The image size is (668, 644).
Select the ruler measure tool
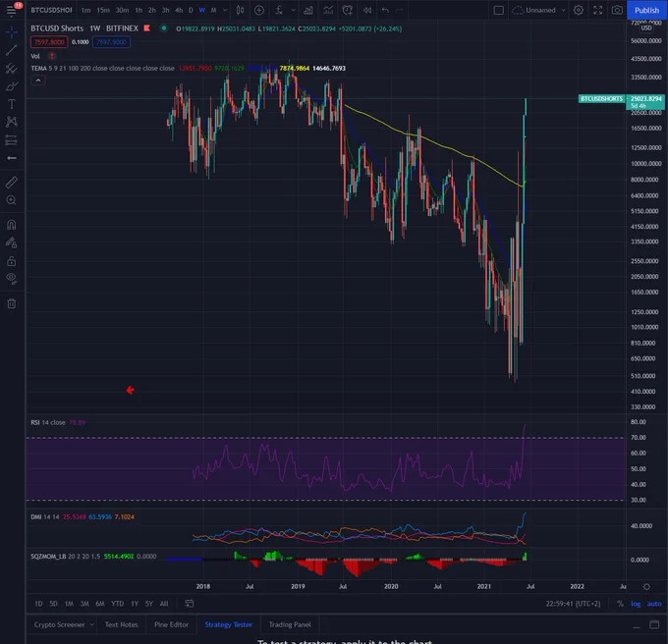pyautogui.click(x=12, y=183)
